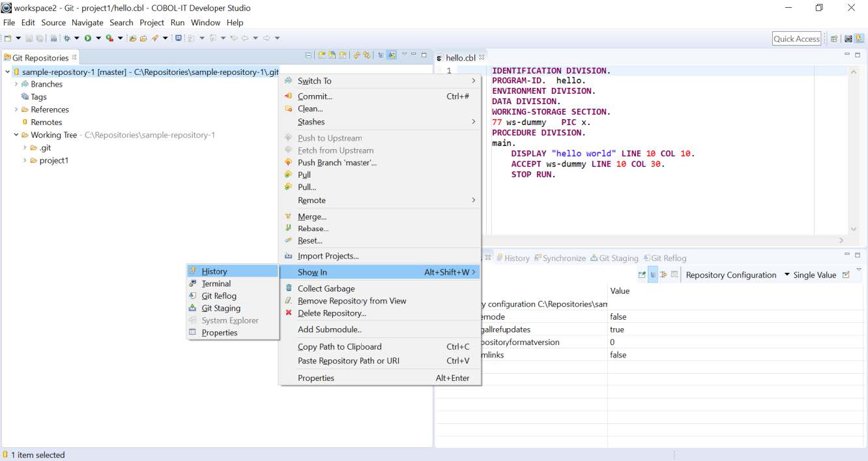This screenshot has height=461, width=868.
Task: Click the Debug bug icon in toolbar
Action: (x=66, y=38)
